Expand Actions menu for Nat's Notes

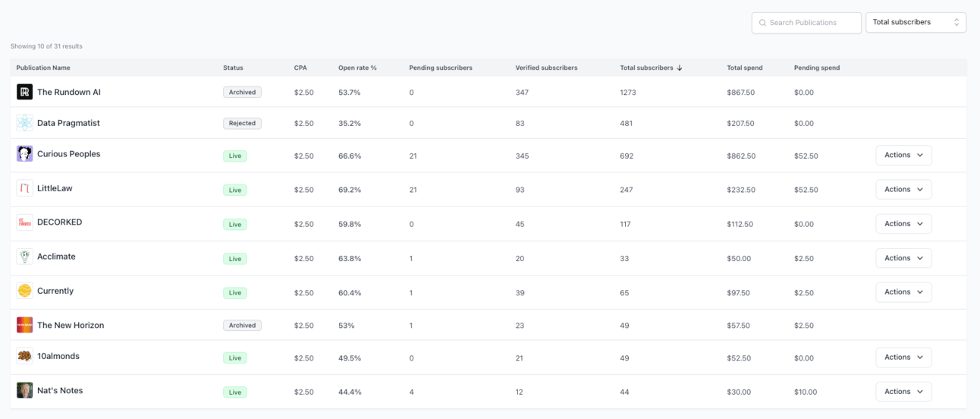point(903,392)
